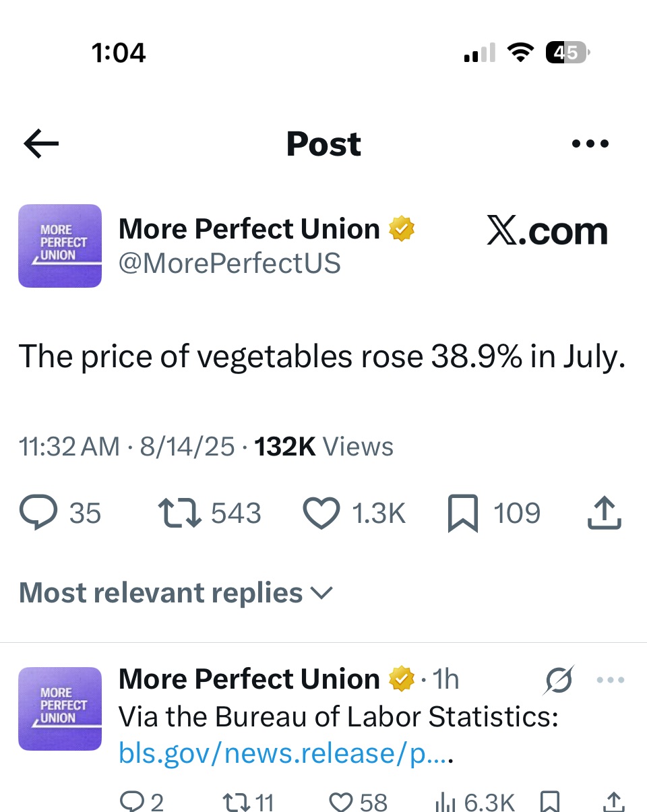Viewport: 647px width, 812px height.
Task: Reply to the Bureau of Labor Statistics comment
Action: point(132,802)
